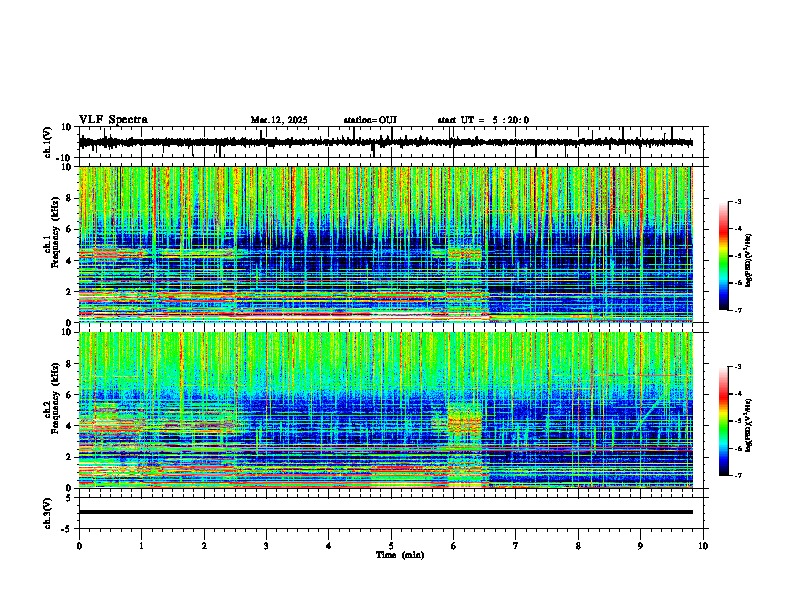Viewport: 792px width, 612px height.
Task: Click the time axis tick label '0'
Action: point(79,546)
